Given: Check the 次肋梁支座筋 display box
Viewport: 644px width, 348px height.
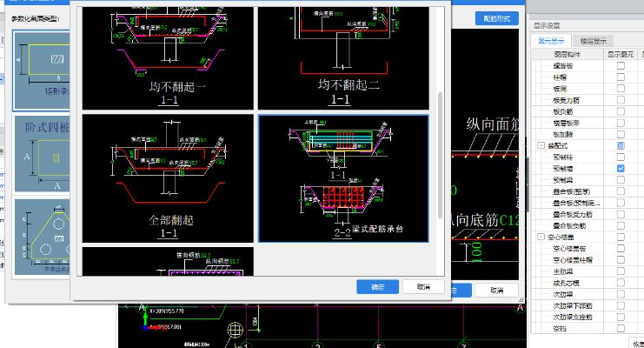Looking at the screenshot, I should coord(621,317).
